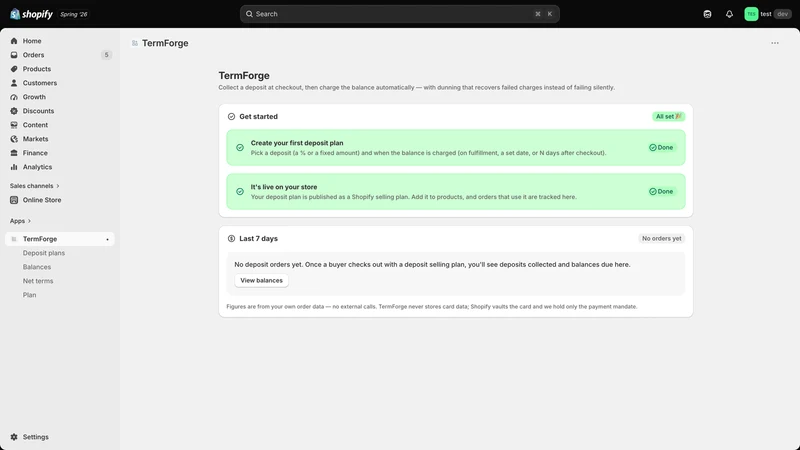The image size is (800, 450).
Task: Click the ⌘ K shortcut hint in search
Action: click(x=543, y=14)
